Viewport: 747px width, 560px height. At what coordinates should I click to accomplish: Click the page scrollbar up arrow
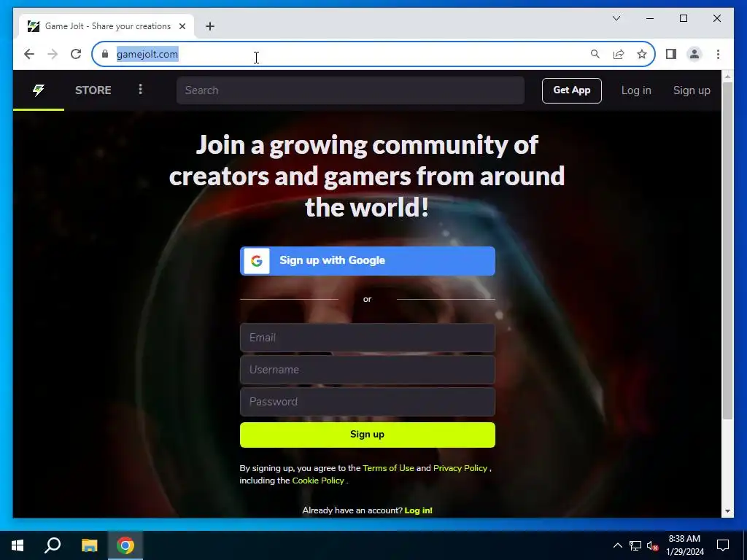pos(727,76)
